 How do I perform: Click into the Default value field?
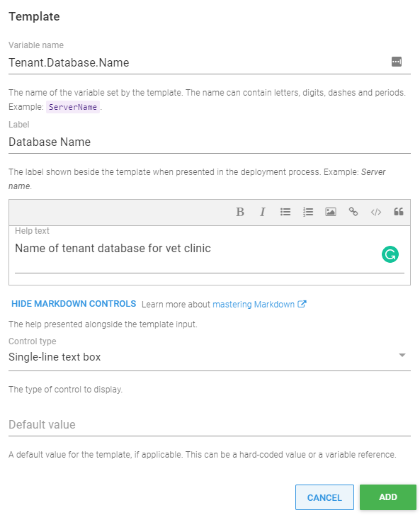click(x=210, y=424)
